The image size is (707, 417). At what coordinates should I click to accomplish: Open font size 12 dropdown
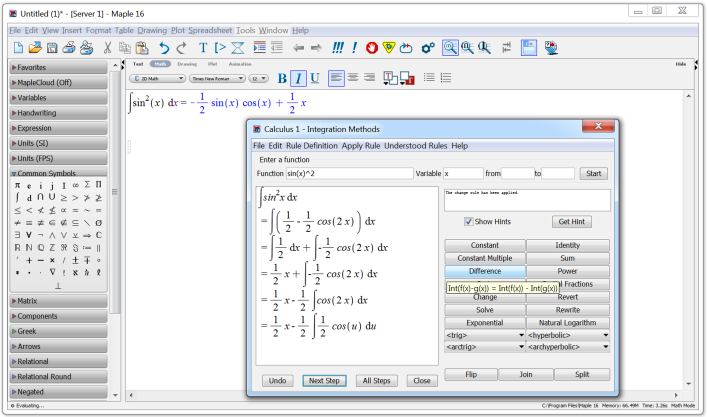pyautogui.click(x=259, y=78)
